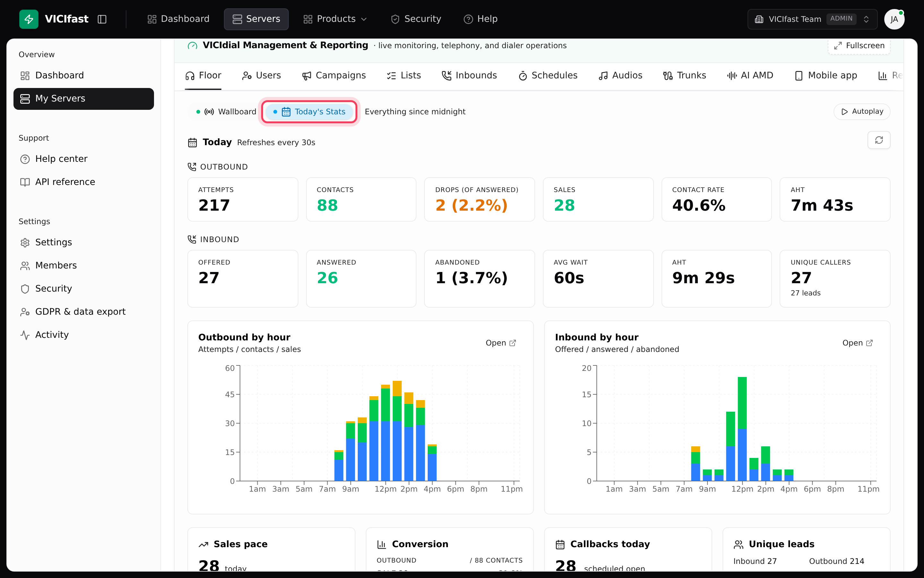Start Autoplay
Image resolution: width=924 pixels, height=578 pixels.
point(862,111)
